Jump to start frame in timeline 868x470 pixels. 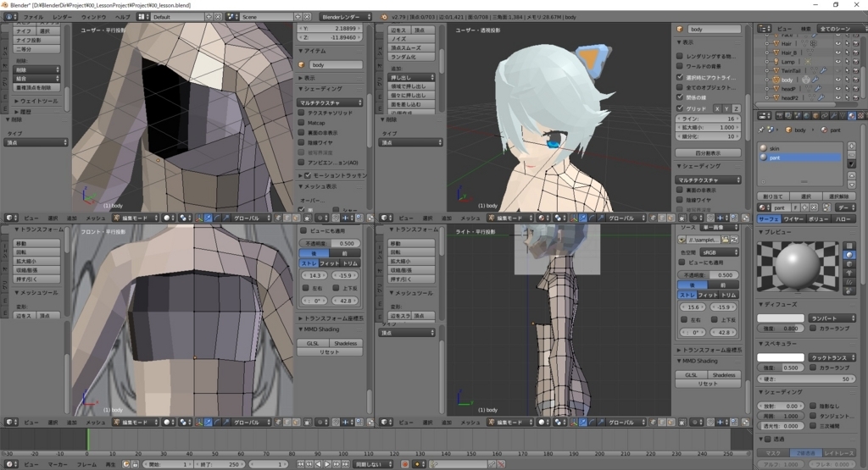(x=301, y=464)
